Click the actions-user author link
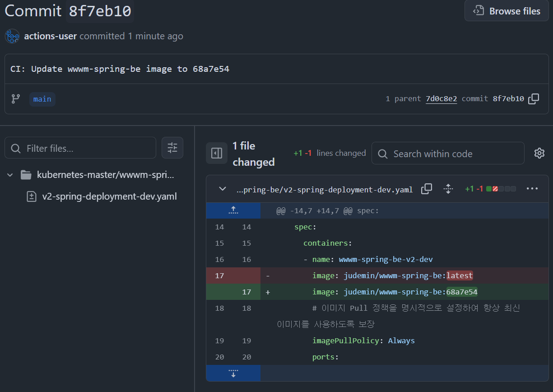 point(50,36)
